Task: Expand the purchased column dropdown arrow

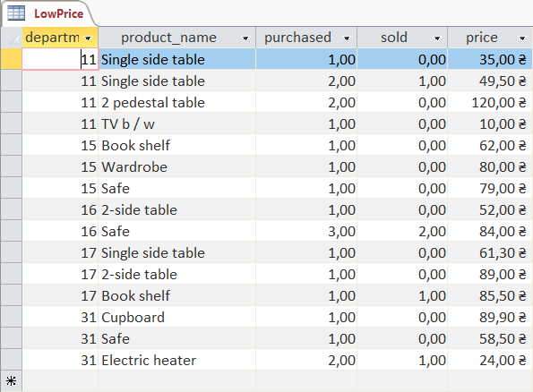Action: point(347,38)
